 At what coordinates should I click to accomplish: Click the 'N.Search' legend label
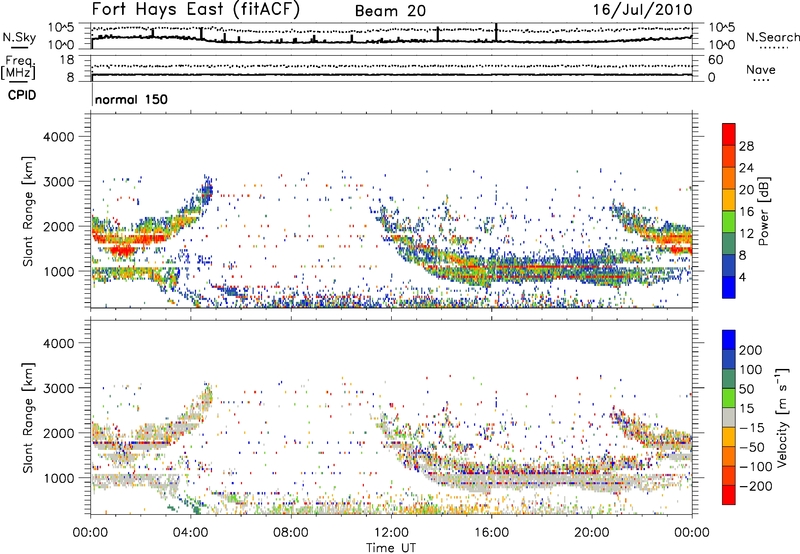pos(773,37)
